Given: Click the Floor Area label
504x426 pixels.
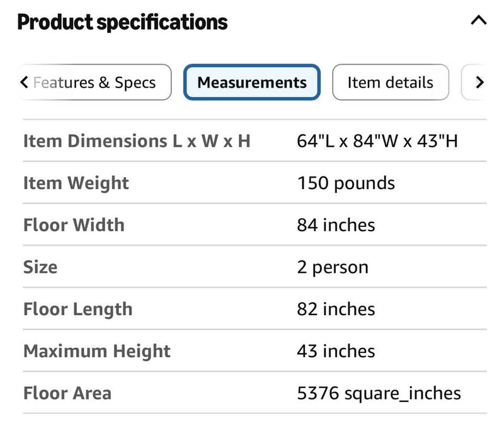Looking at the screenshot, I should point(67,393).
